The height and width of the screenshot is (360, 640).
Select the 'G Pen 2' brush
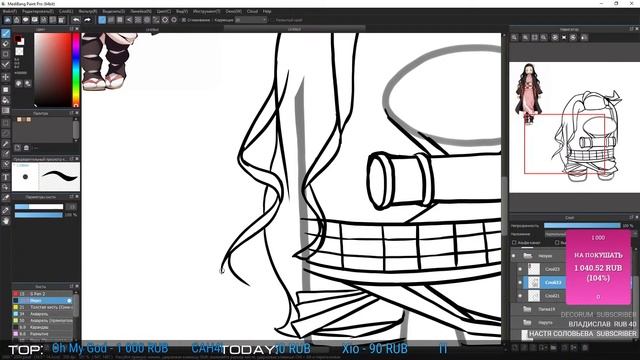42,293
